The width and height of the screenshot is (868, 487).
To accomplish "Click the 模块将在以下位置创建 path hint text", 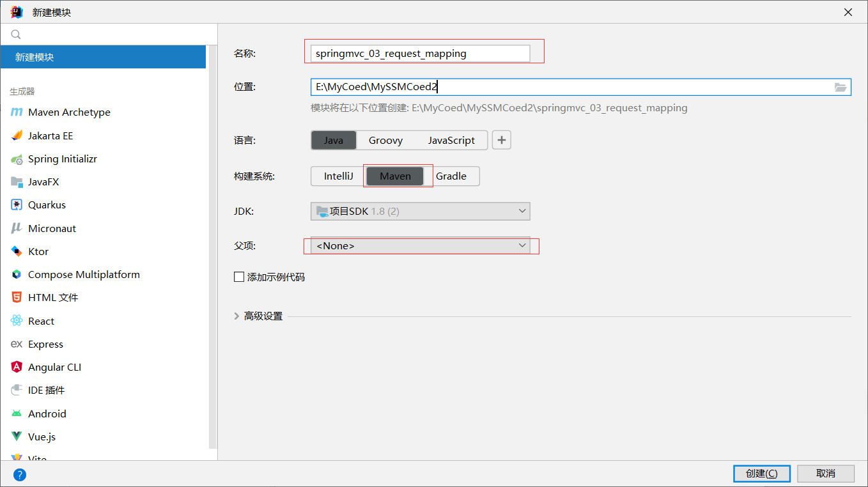I will click(499, 108).
